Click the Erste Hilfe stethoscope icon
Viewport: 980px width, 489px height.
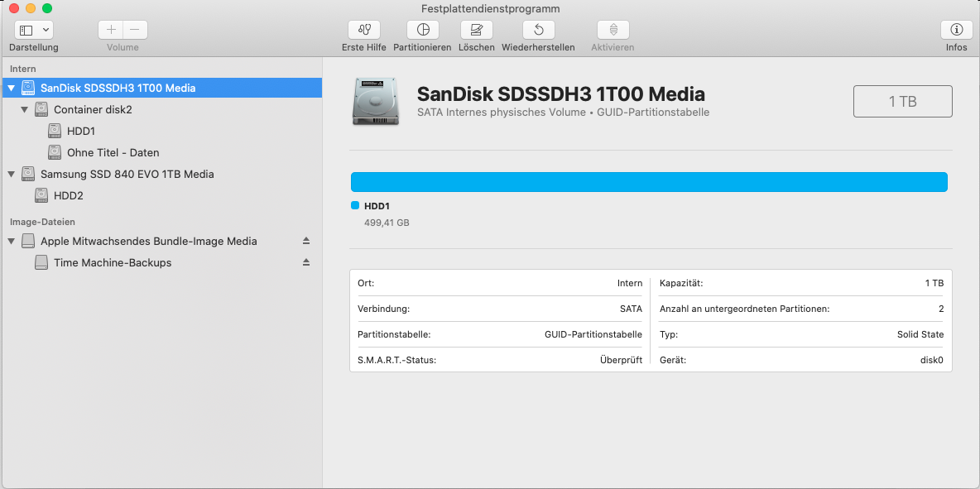pyautogui.click(x=364, y=30)
